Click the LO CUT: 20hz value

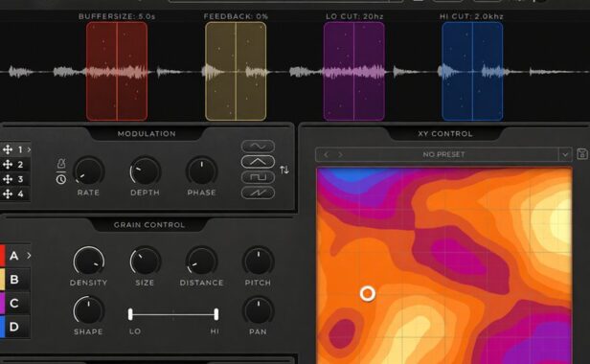click(353, 16)
